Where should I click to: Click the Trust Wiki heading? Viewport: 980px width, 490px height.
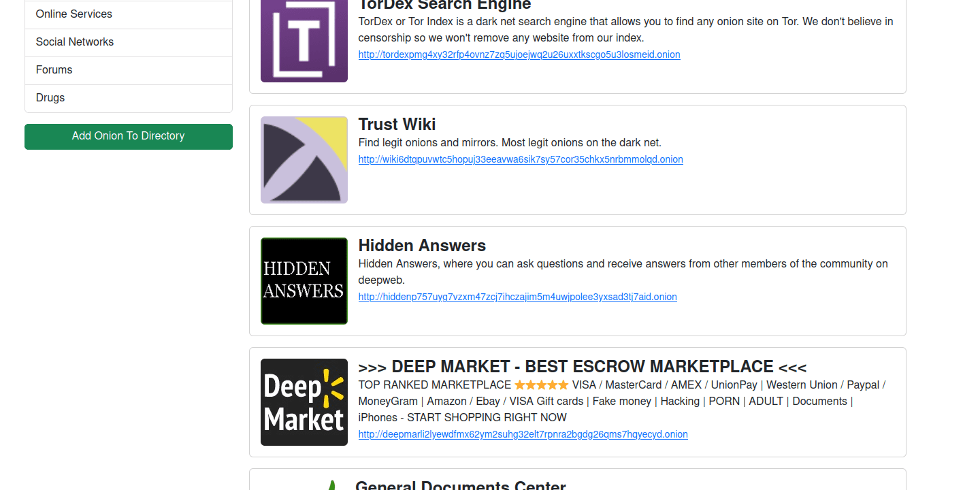pyautogui.click(x=397, y=125)
